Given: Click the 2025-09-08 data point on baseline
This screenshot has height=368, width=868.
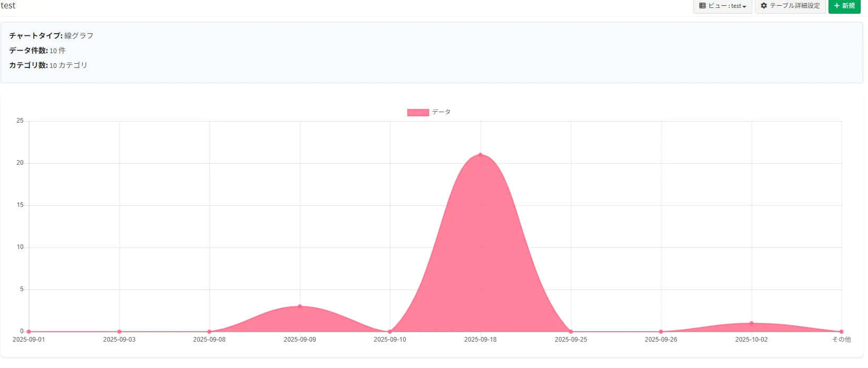Looking at the screenshot, I should point(209,332).
